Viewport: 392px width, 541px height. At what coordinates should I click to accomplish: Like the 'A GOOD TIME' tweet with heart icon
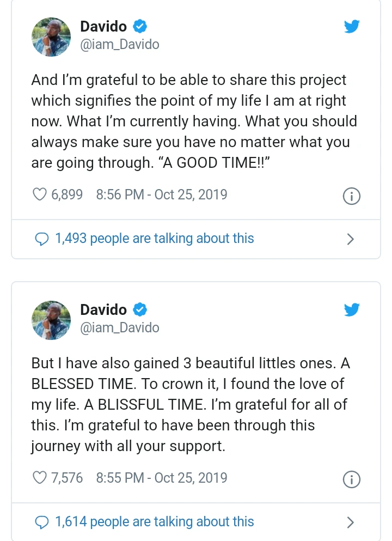pyautogui.click(x=40, y=194)
